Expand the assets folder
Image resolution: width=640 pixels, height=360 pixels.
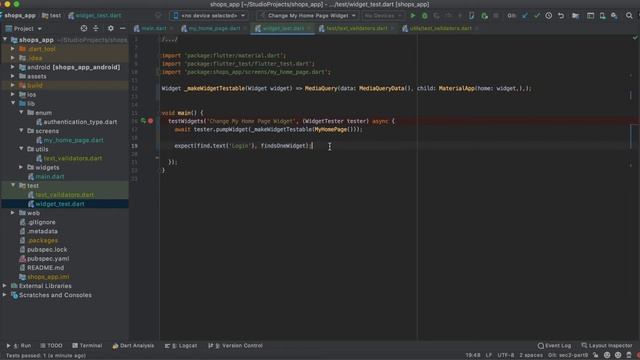coord(13,76)
